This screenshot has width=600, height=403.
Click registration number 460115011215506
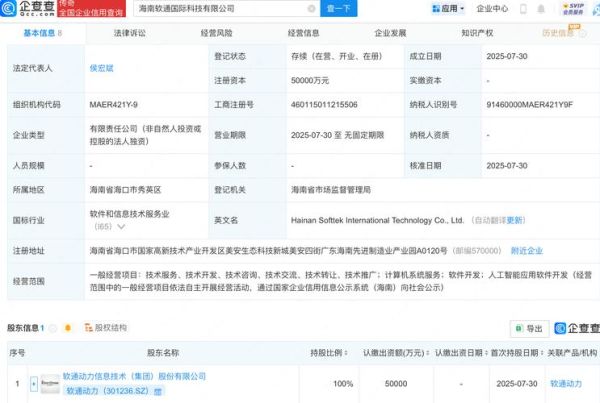tap(324, 105)
